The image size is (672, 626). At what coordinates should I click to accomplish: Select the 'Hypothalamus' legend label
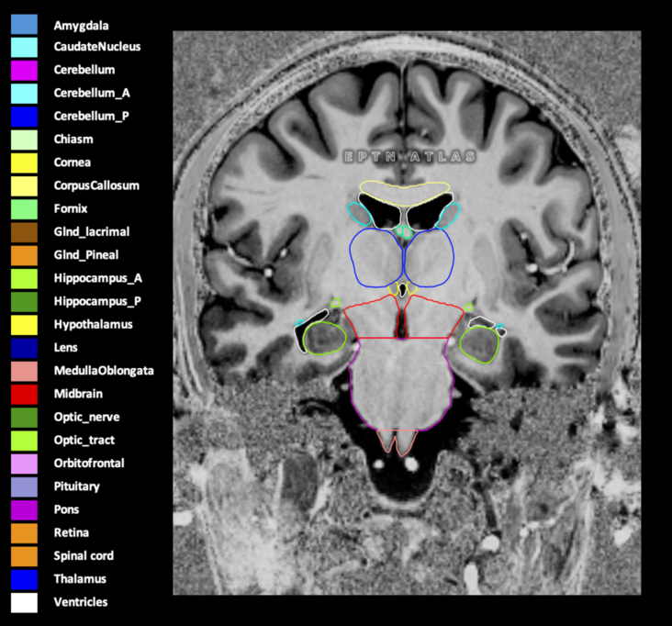pos(93,325)
